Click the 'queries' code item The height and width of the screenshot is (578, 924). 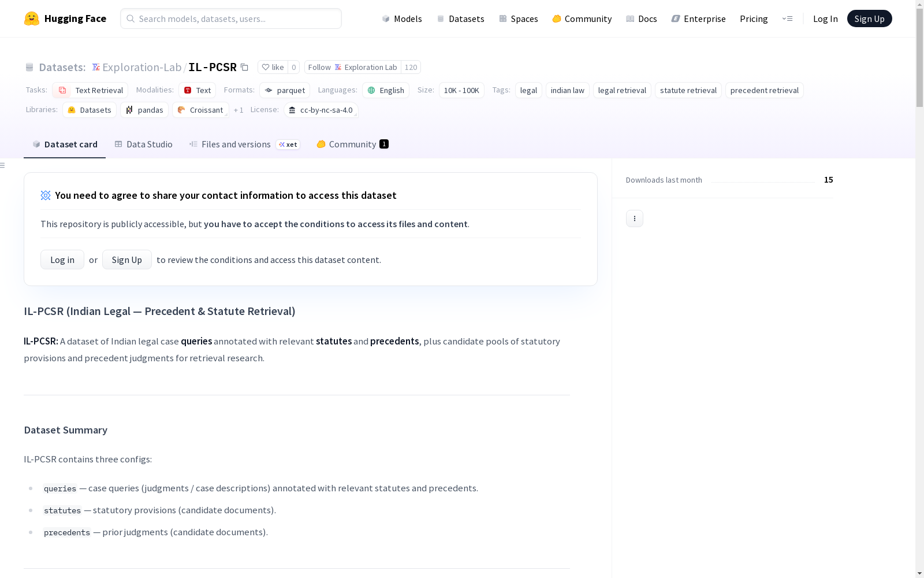click(x=60, y=488)
